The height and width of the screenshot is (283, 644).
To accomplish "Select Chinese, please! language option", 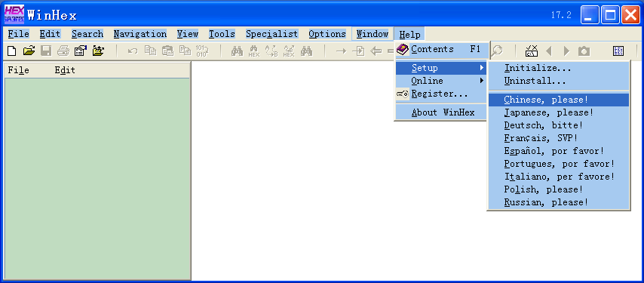I will 559,100.
